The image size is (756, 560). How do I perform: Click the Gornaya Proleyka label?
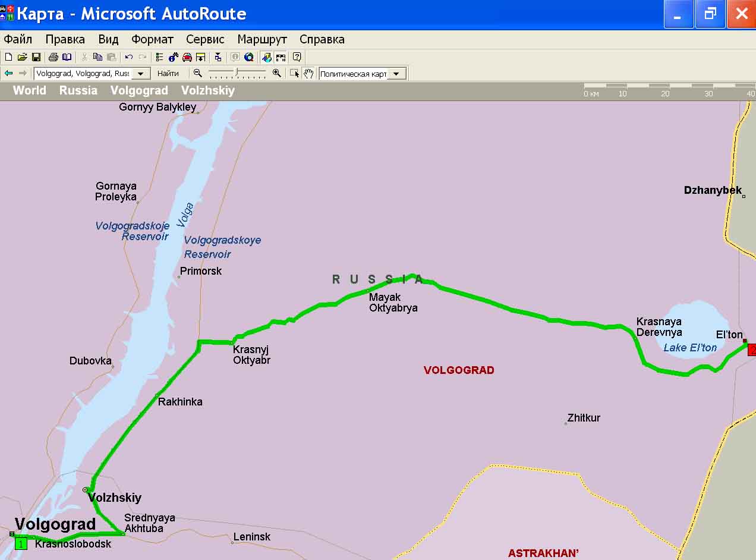tap(116, 191)
